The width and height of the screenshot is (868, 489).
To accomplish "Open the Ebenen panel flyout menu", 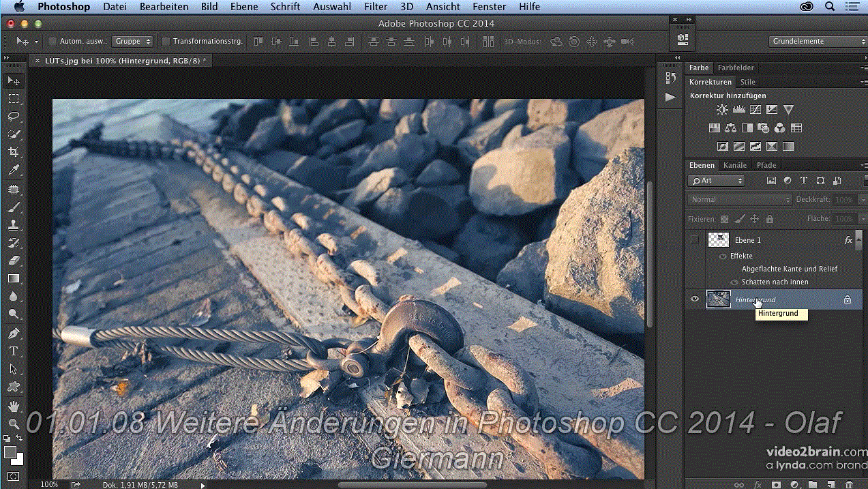I will (863, 165).
